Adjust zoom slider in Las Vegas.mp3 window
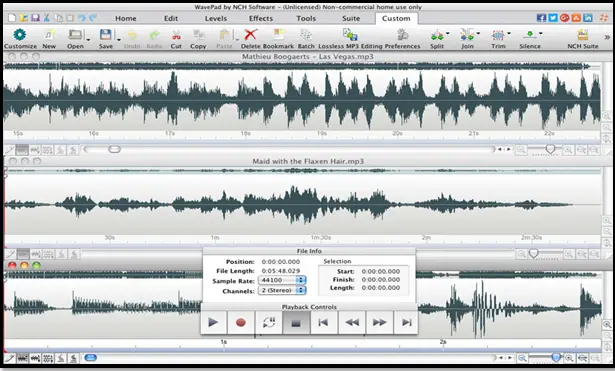 coord(550,149)
